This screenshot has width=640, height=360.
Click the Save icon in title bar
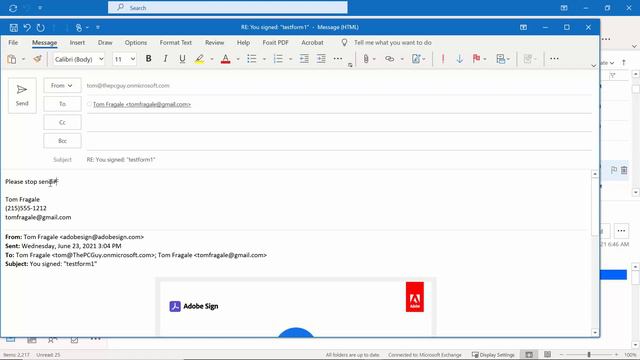(x=13, y=27)
